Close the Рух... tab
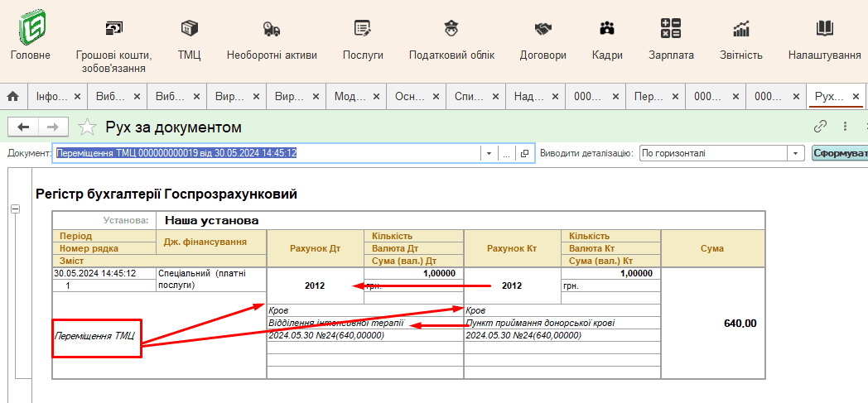 [x=856, y=97]
